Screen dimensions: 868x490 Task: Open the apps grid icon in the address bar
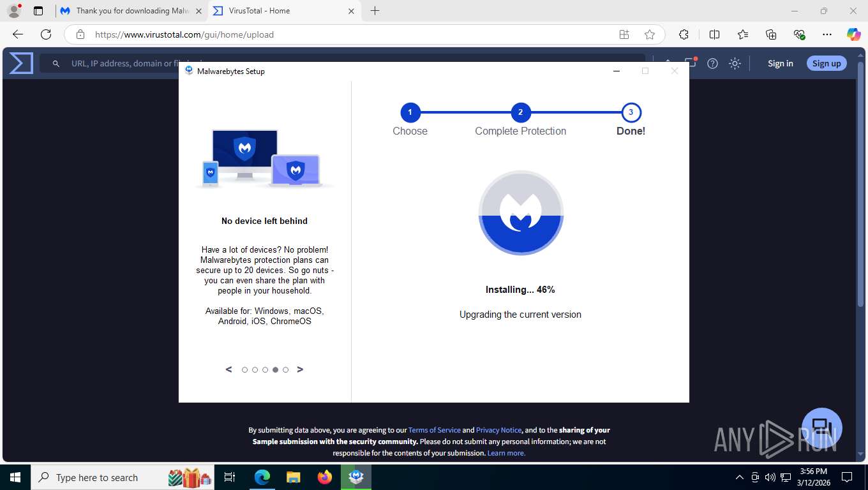[624, 34]
